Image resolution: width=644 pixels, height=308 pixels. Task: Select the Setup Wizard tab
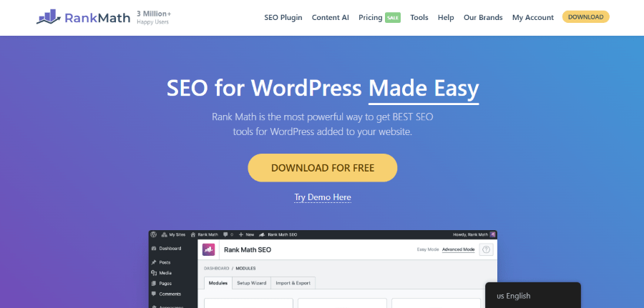click(x=251, y=283)
